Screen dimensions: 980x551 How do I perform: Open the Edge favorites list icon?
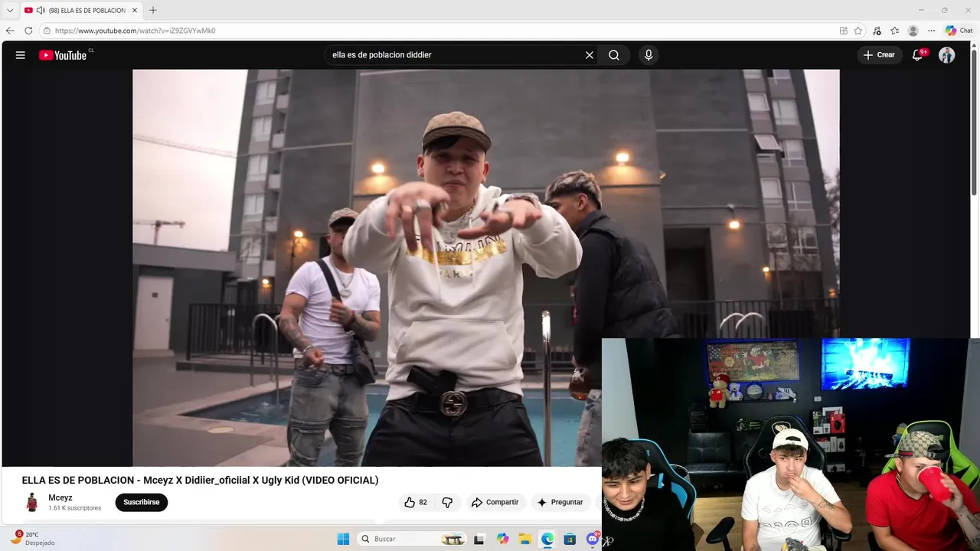point(894,31)
